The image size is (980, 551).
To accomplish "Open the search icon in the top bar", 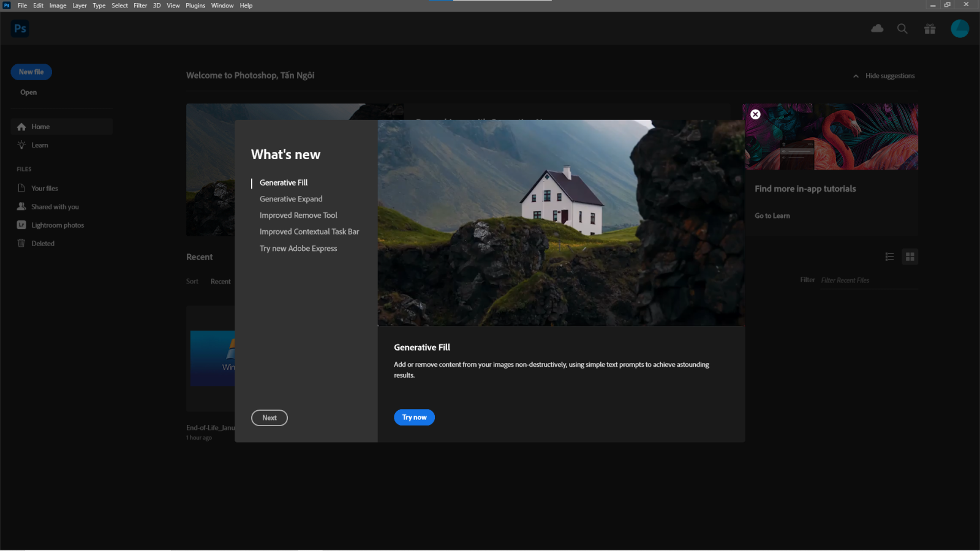I will click(902, 28).
